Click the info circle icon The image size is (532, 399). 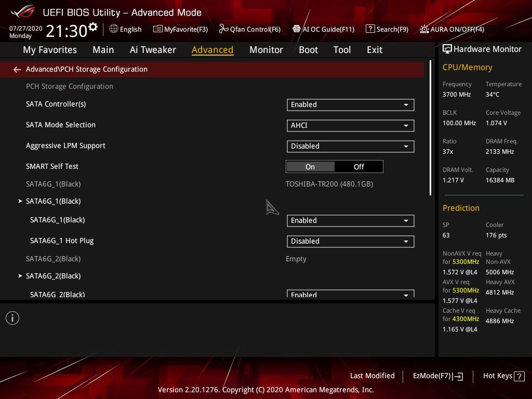pyautogui.click(x=12, y=318)
